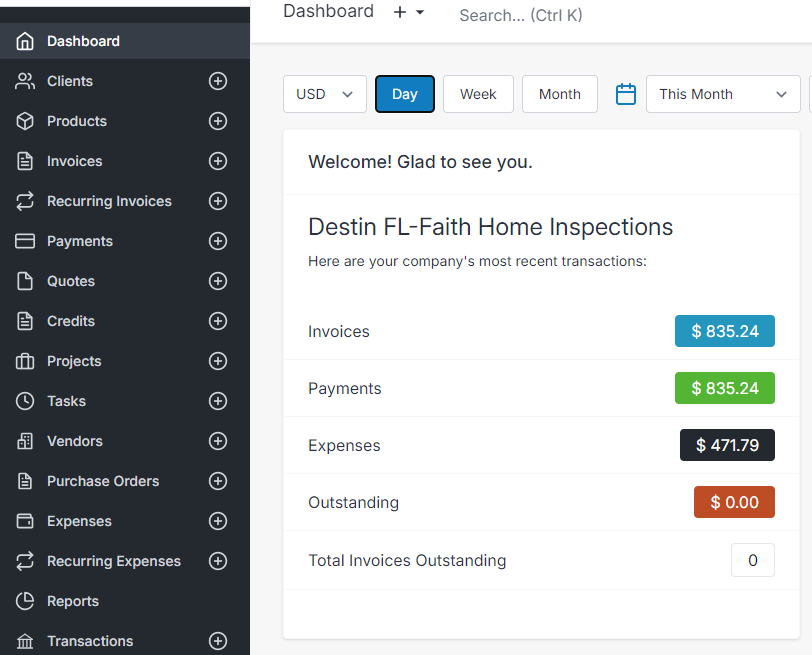
Task: Switch chart grouping to Week
Action: tap(478, 94)
